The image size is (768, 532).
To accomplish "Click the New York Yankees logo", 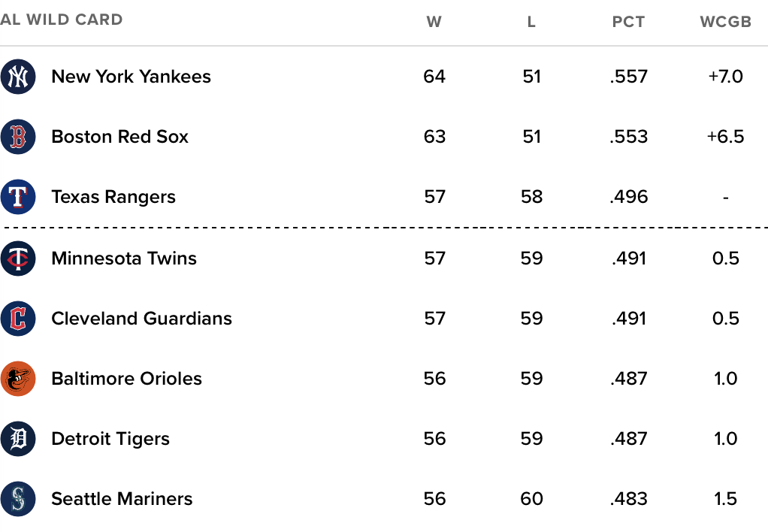I will click(18, 77).
